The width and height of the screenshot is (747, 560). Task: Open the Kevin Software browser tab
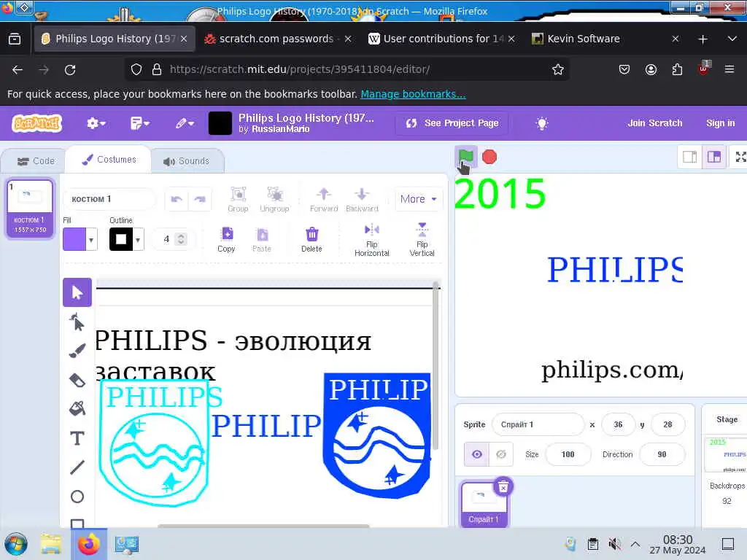click(605, 39)
